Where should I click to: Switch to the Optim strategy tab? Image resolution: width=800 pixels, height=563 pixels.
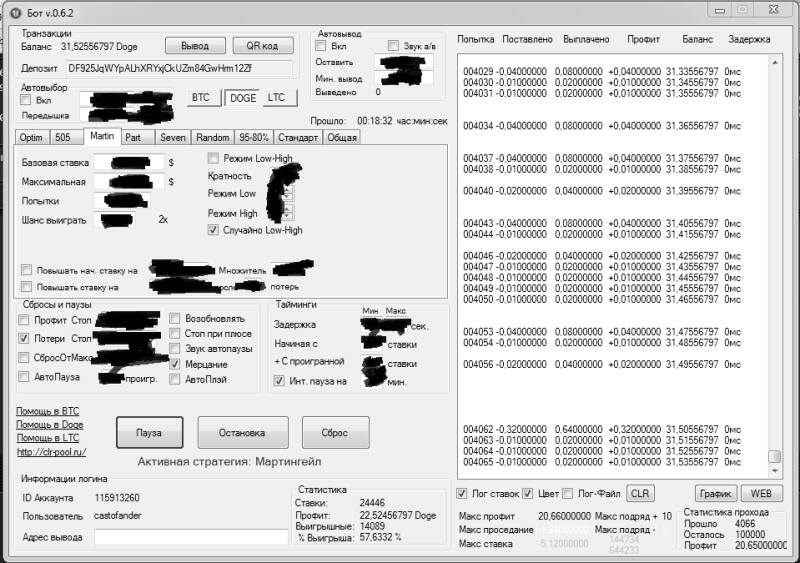click(x=31, y=137)
